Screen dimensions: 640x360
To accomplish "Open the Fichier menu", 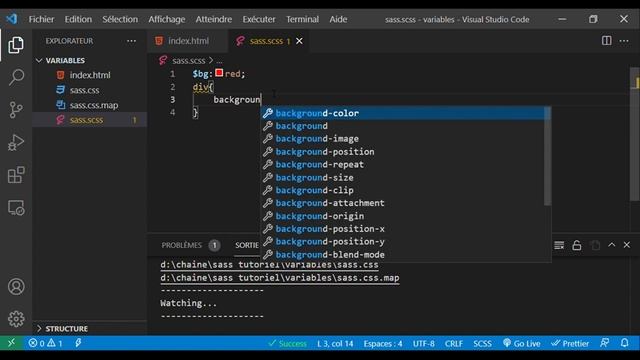I will click(x=41, y=19).
